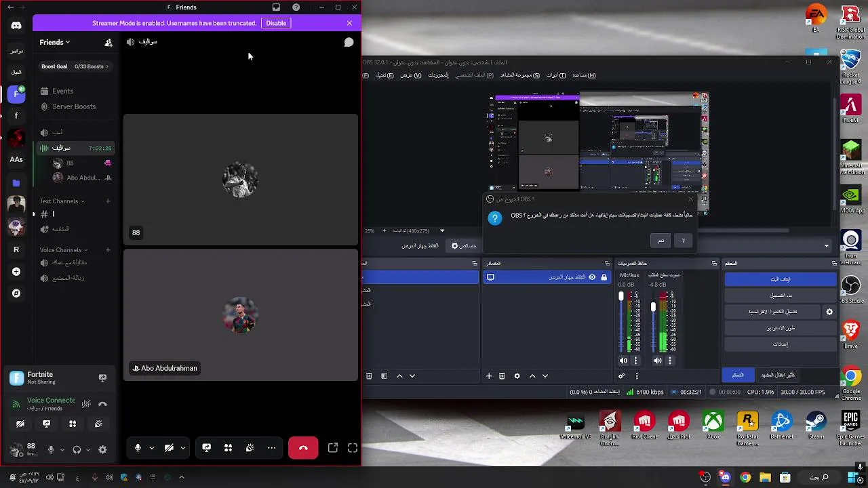Open the OBS View (V) menu
Viewport: 868px width, 488px height.
point(411,75)
